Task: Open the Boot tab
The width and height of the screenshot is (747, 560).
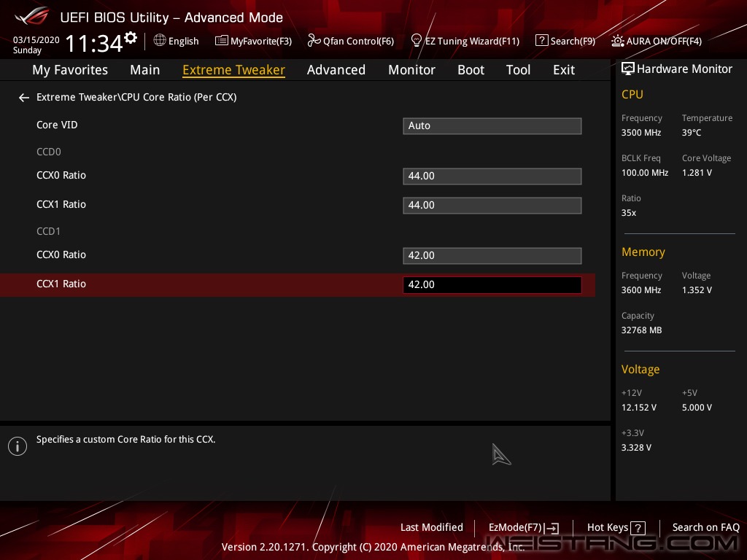Action: pos(471,70)
